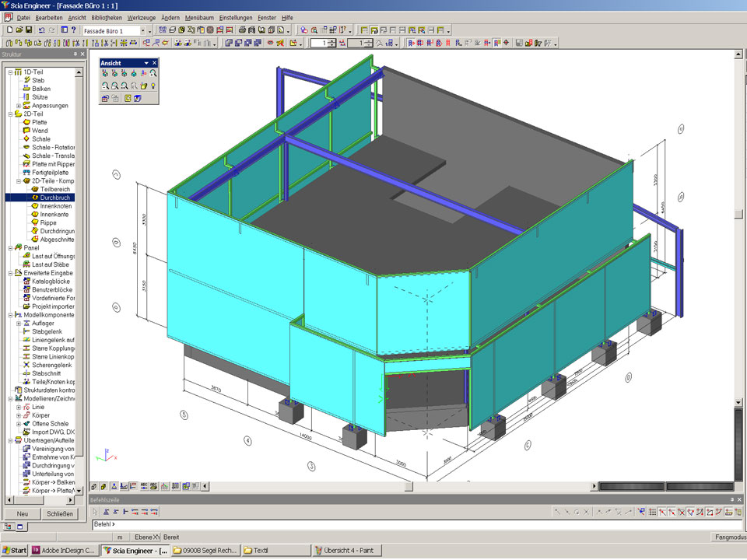
Task: Click the Balken beam entry in tree
Action: tap(41, 89)
